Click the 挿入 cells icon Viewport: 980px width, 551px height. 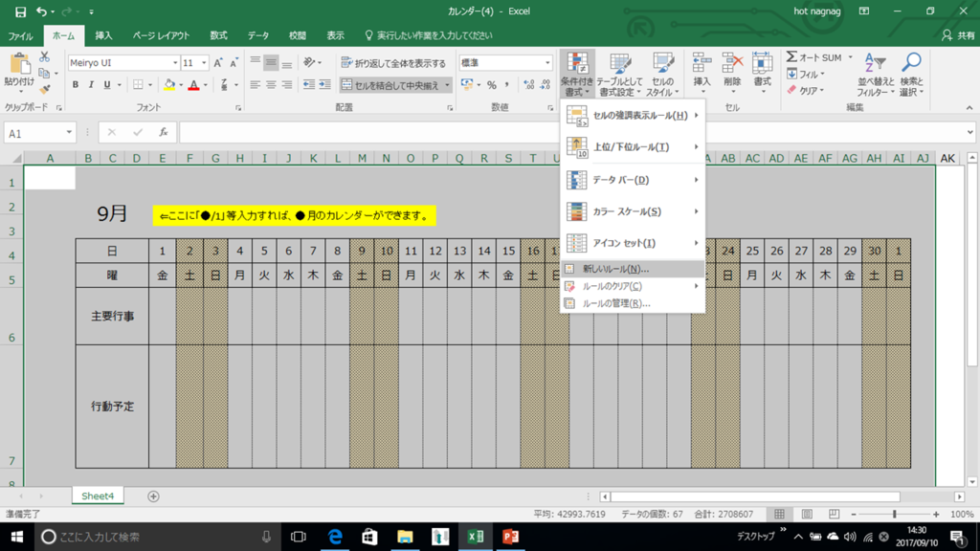(702, 64)
